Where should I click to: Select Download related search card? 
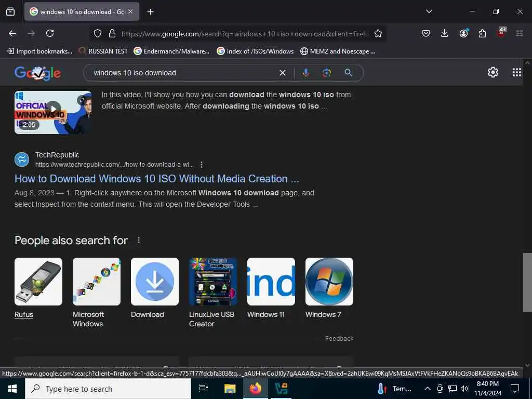click(155, 288)
